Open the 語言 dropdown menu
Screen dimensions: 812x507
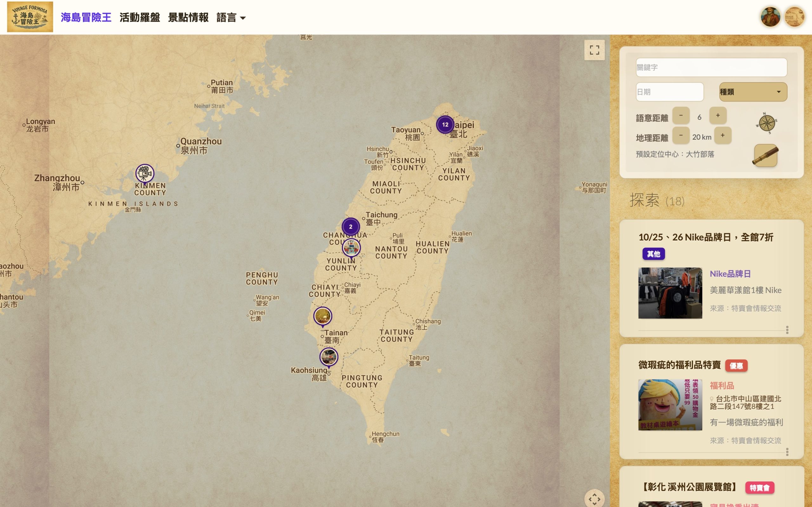click(x=231, y=17)
